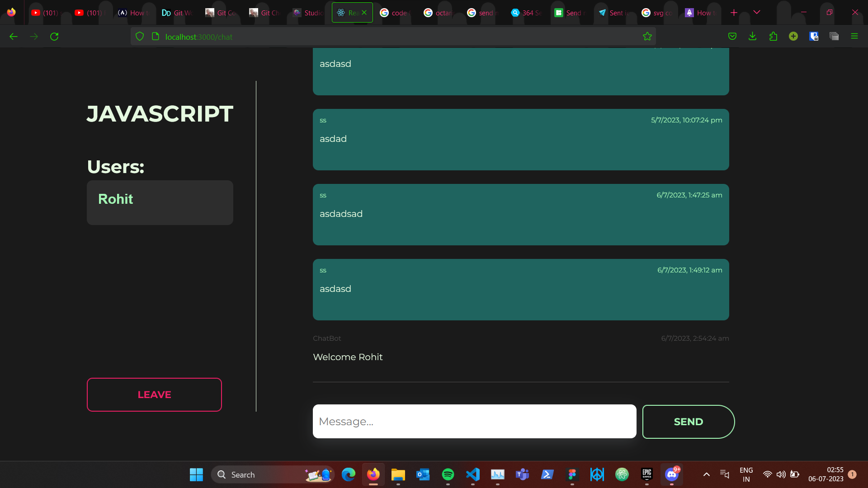Select the Studio browser tab
Screen dimensions: 868x488
point(312,12)
